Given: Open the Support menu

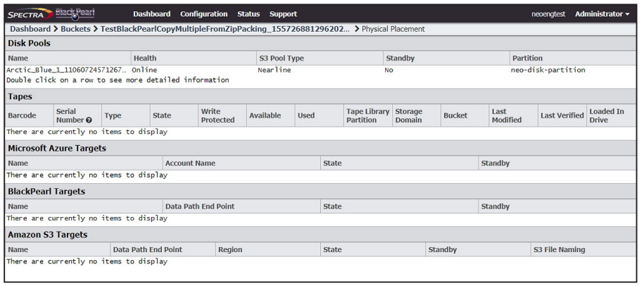Looking at the screenshot, I should coord(283,14).
